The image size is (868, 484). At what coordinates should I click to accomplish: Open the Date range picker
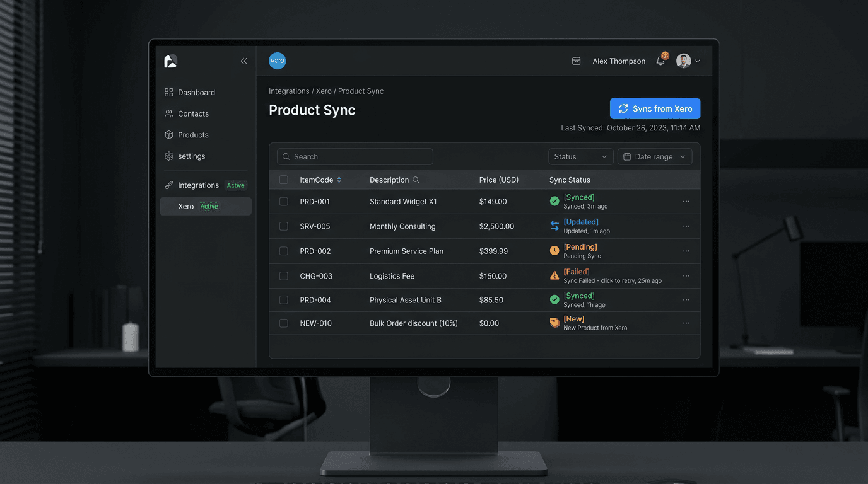(655, 156)
